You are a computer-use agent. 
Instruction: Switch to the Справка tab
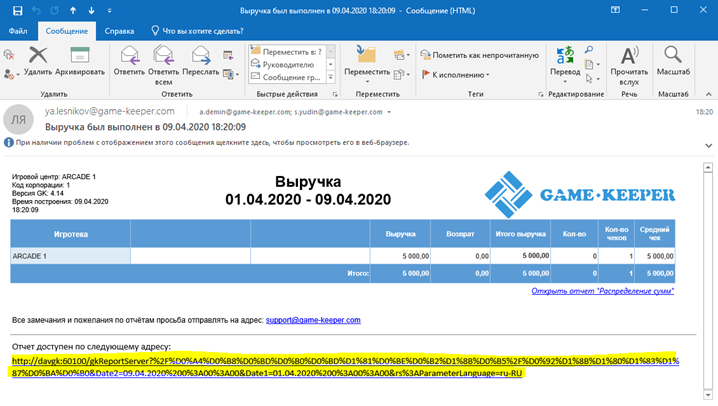point(119,31)
